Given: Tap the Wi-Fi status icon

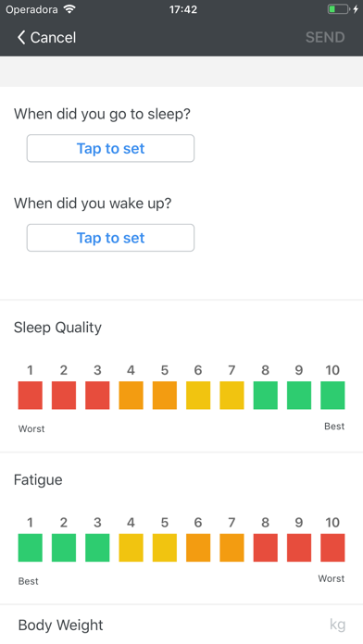Looking at the screenshot, I should (70, 9).
